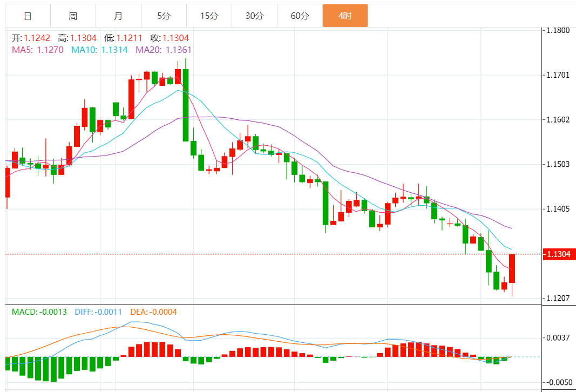The image size is (576, 392).
Task: Switch to the 60分 timeframe tab
Action: (x=300, y=16)
